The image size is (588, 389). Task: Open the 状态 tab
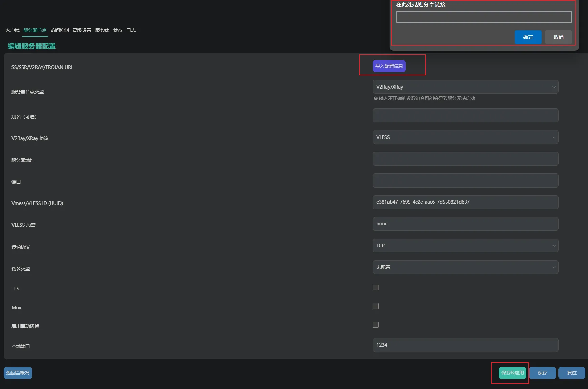pyautogui.click(x=118, y=30)
